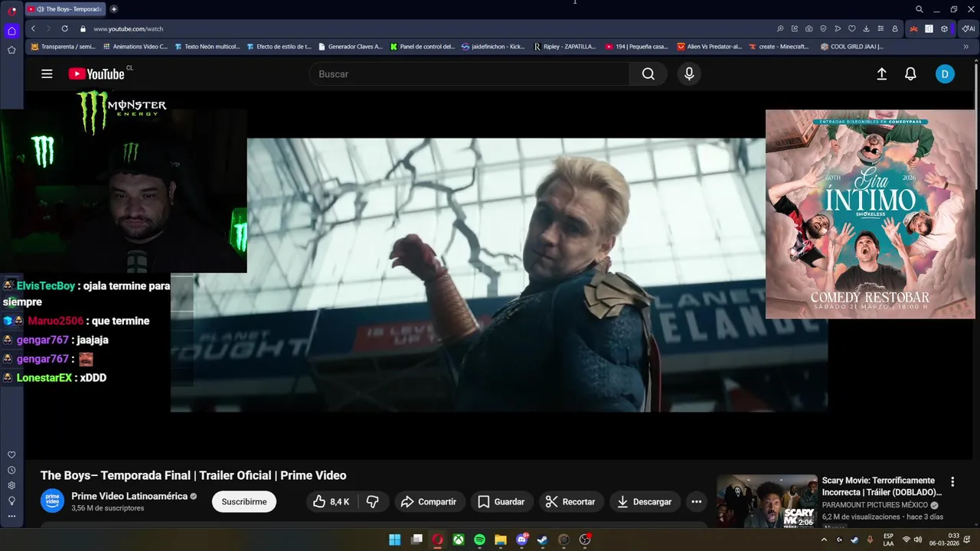Open Animations Video C... bookmark

click(135, 47)
